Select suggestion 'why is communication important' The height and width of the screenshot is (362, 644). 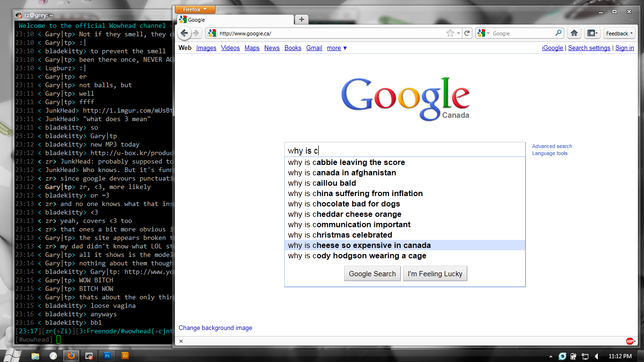tap(405, 224)
